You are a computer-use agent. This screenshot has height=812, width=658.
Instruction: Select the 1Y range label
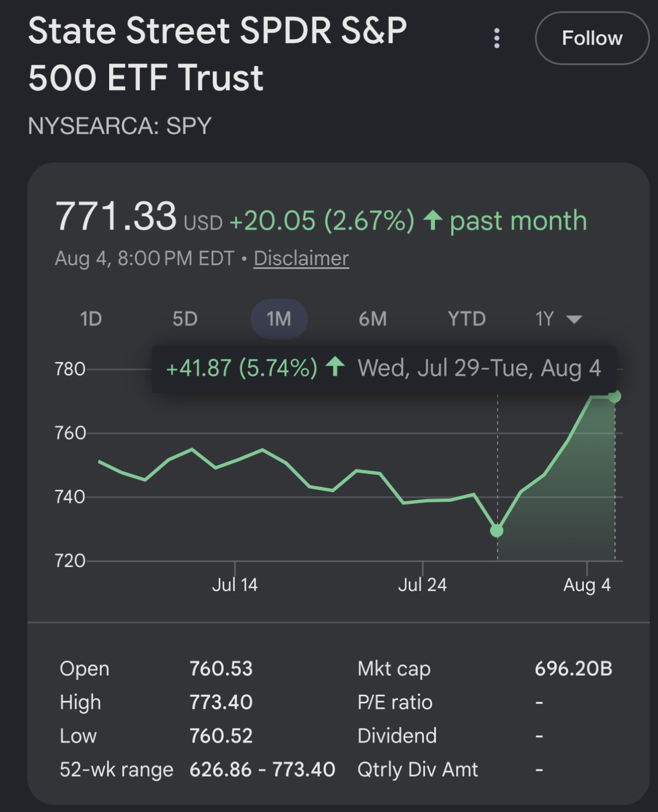tap(545, 319)
